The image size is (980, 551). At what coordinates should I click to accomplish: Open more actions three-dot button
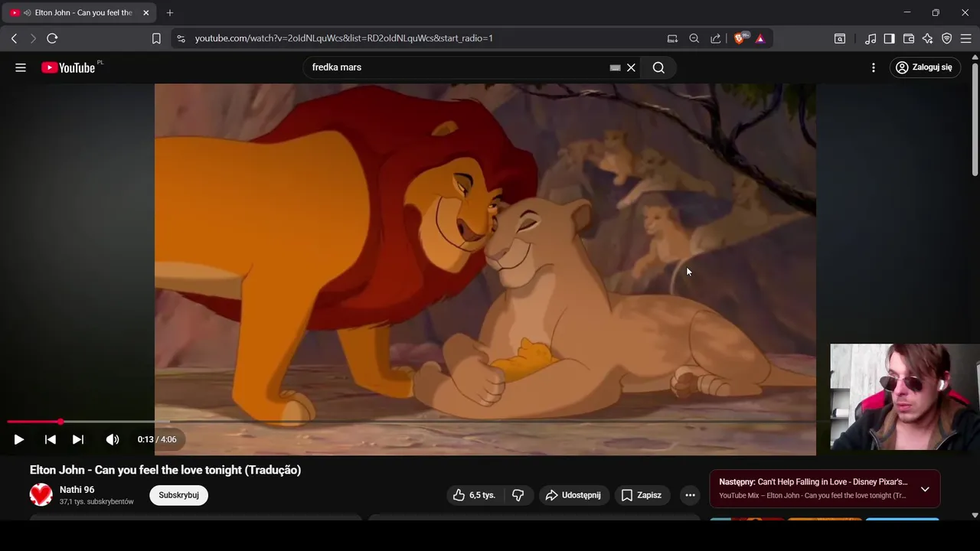tap(690, 495)
